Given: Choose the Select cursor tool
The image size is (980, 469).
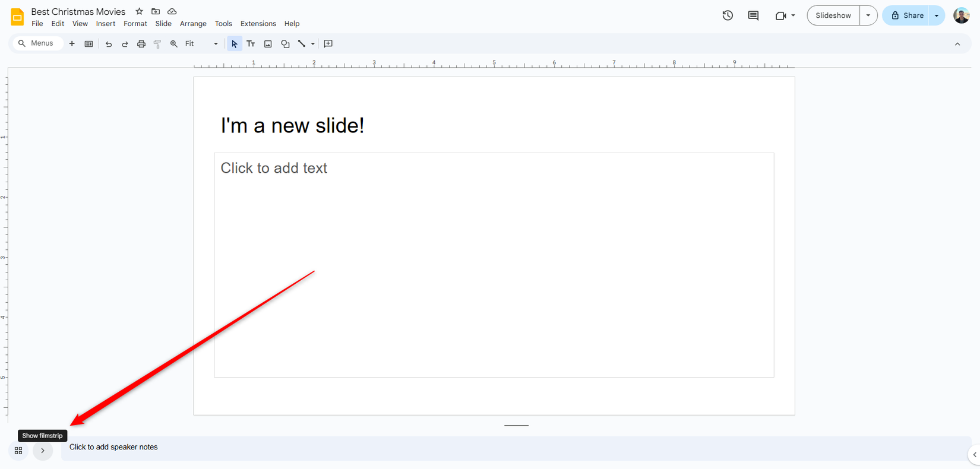Looking at the screenshot, I should click(235, 43).
